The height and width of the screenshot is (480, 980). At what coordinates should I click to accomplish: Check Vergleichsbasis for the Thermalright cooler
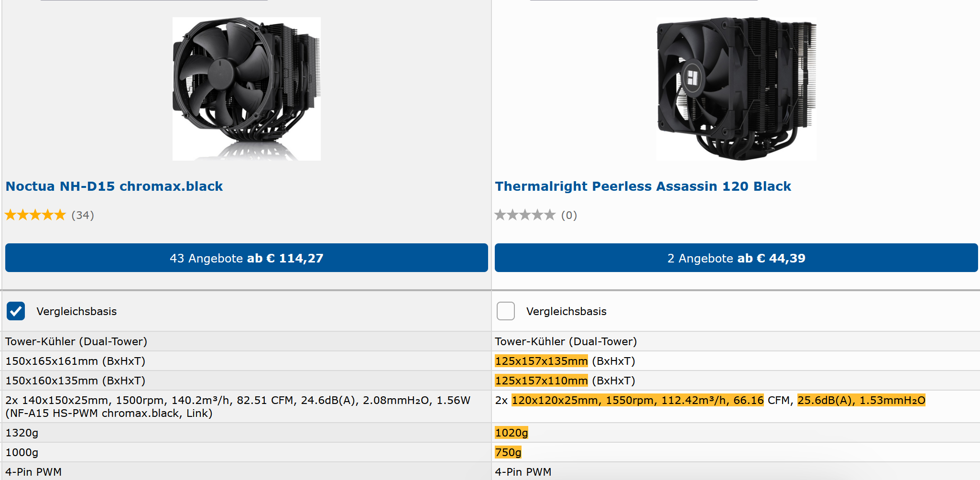coord(506,311)
